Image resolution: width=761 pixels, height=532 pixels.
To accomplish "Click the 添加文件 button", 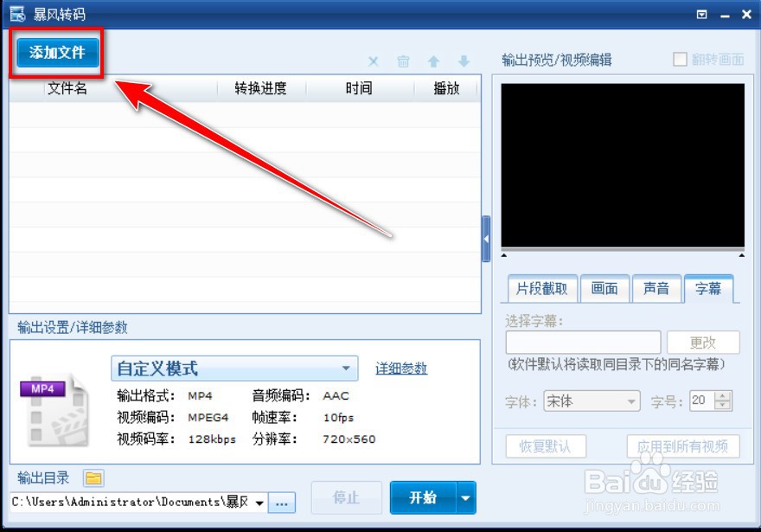I will 57,53.
